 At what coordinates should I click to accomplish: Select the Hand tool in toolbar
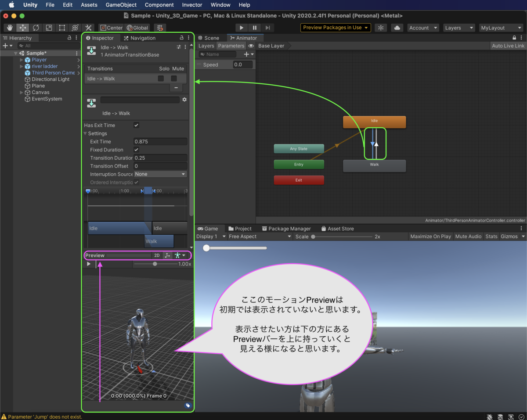[10, 28]
